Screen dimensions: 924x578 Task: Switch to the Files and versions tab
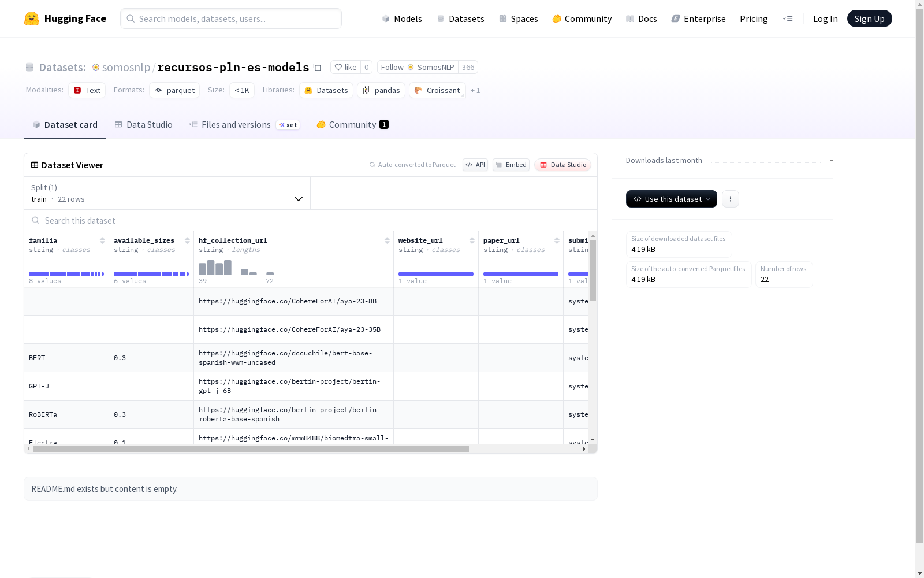pos(244,125)
